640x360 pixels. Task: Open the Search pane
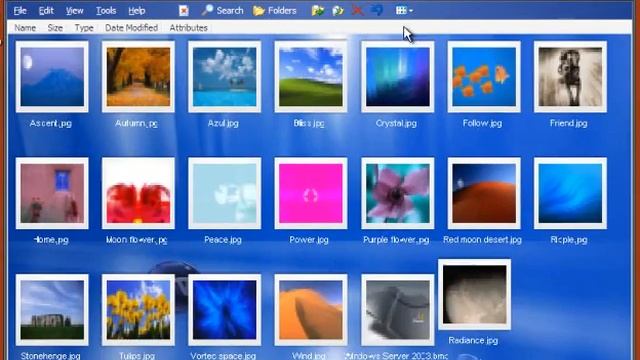tap(222, 11)
